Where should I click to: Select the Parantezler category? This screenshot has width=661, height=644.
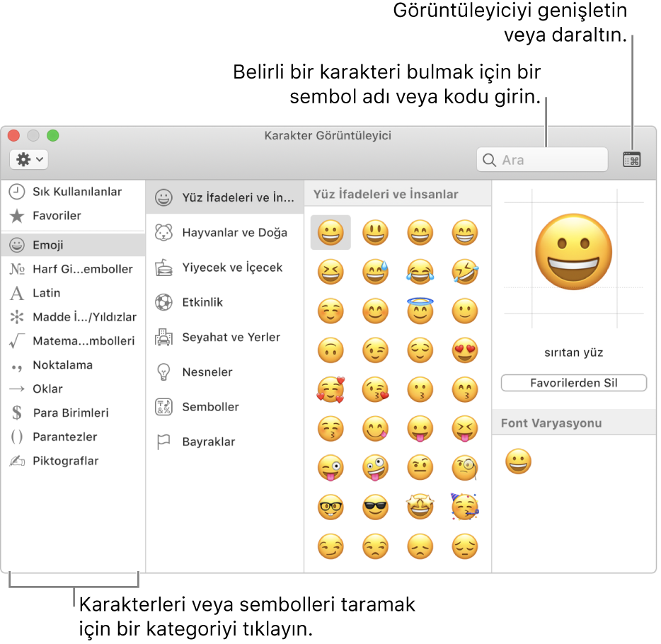pos(73,437)
